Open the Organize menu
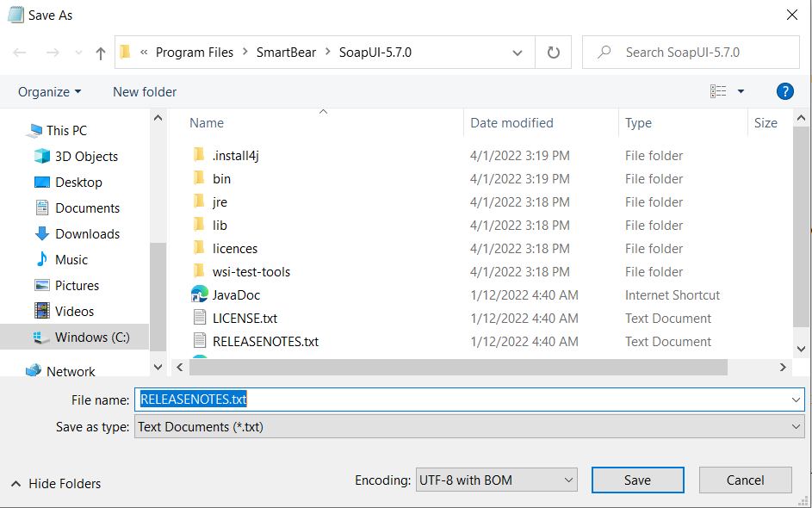 (50, 91)
